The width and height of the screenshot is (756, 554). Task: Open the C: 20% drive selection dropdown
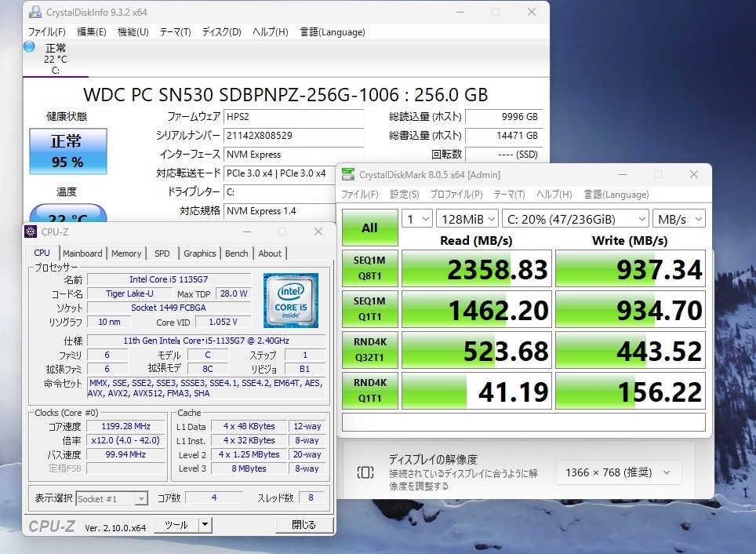(x=575, y=219)
